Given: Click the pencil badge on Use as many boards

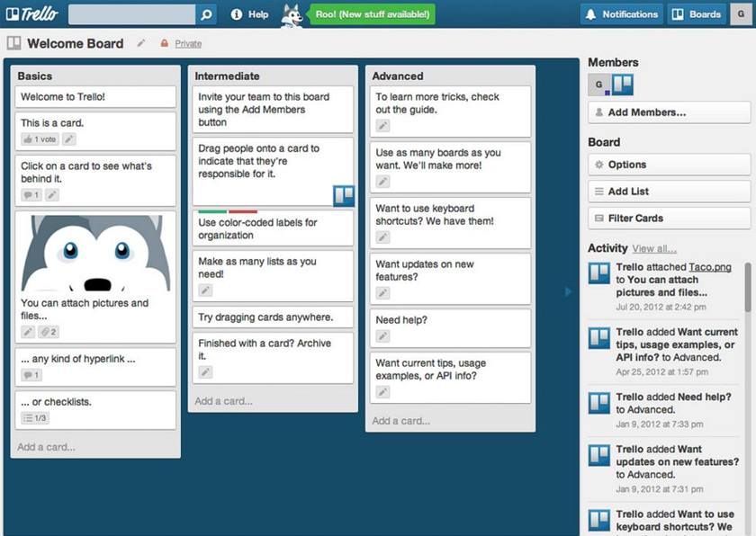Looking at the screenshot, I should pyautogui.click(x=382, y=182).
